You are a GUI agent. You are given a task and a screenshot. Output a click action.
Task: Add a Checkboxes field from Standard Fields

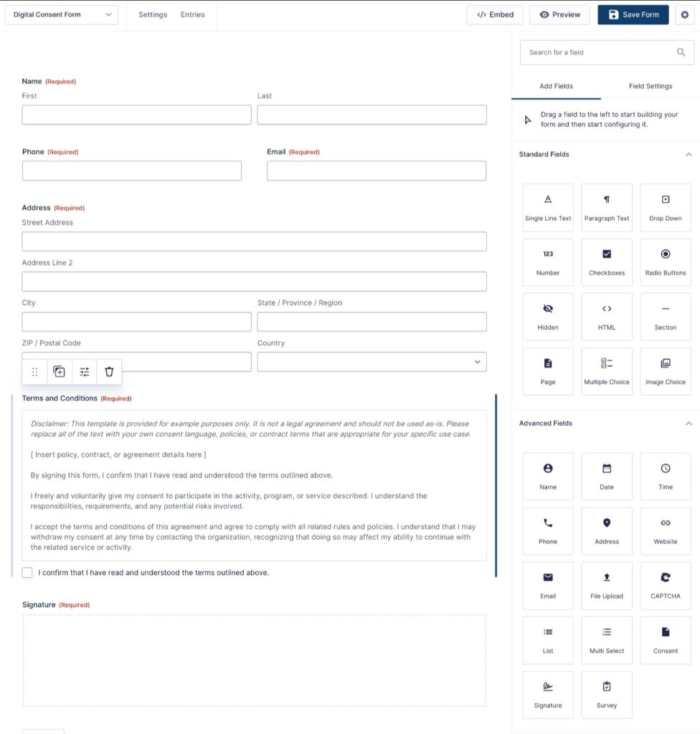607,262
